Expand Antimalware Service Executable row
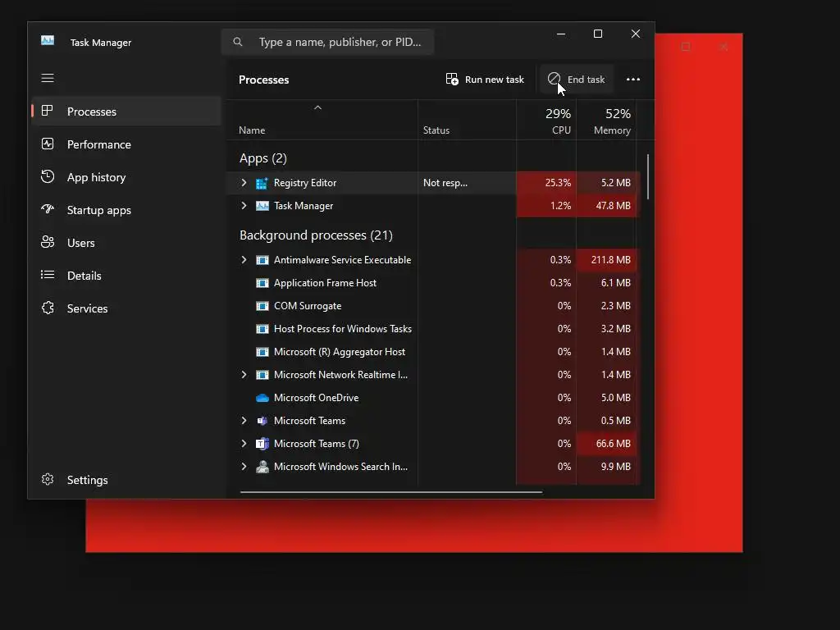The height and width of the screenshot is (630, 840). click(x=244, y=260)
